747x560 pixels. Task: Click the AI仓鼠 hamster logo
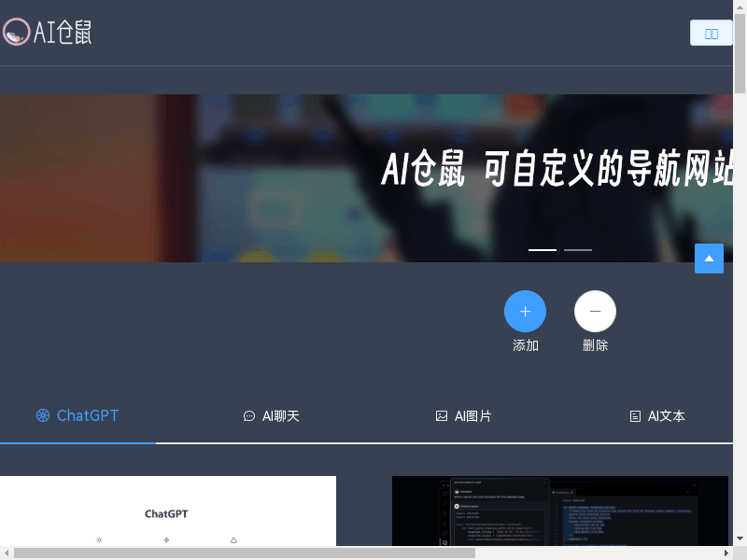tap(16, 32)
